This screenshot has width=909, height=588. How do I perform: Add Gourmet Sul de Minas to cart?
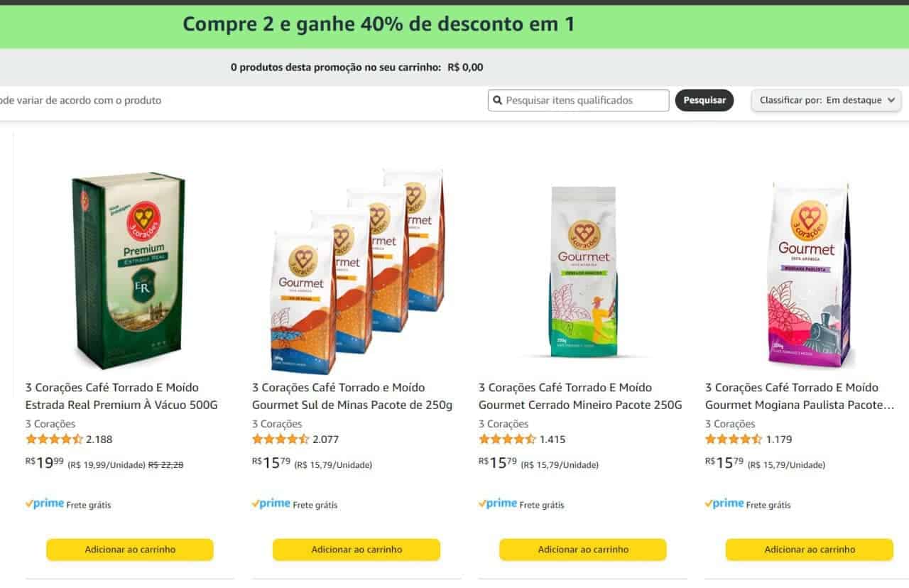[356, 550]
